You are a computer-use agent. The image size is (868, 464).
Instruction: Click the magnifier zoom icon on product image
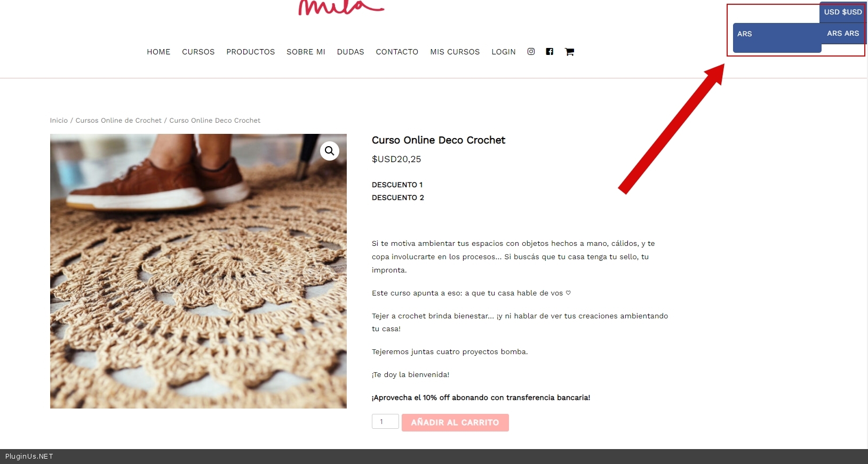pyautogui.click(x=330, y=151)
